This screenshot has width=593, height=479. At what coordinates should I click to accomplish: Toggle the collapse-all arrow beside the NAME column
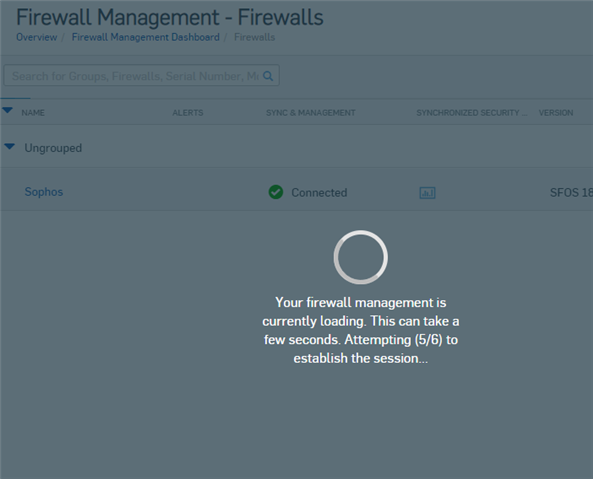pos(8,110)
